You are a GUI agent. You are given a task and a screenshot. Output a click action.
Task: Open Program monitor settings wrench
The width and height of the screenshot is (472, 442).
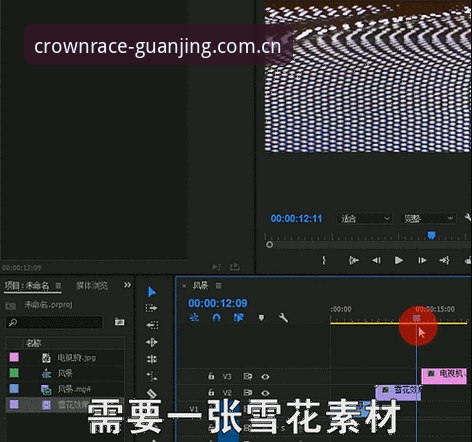468,218
